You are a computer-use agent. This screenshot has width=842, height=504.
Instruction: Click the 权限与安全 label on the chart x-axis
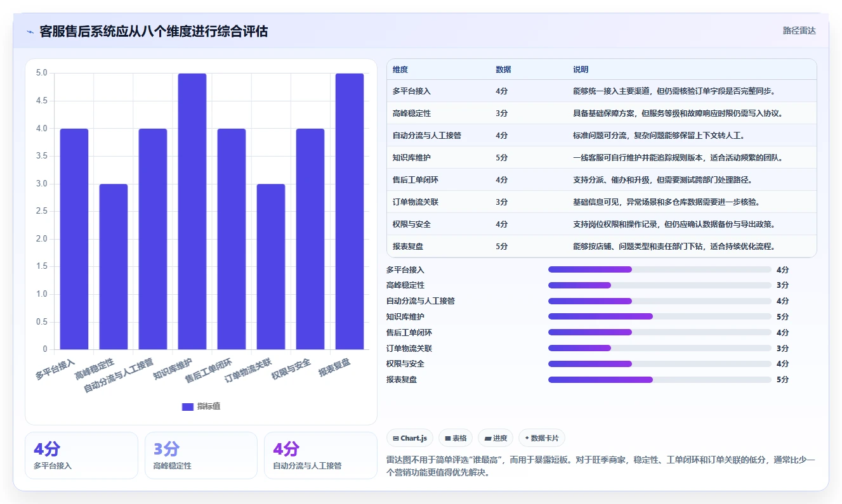(291, 369)
